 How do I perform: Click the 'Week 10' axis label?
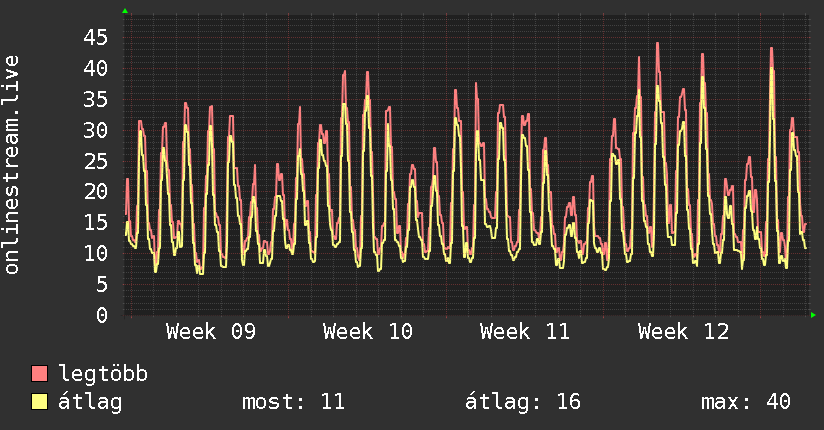(x=368, y=332)
